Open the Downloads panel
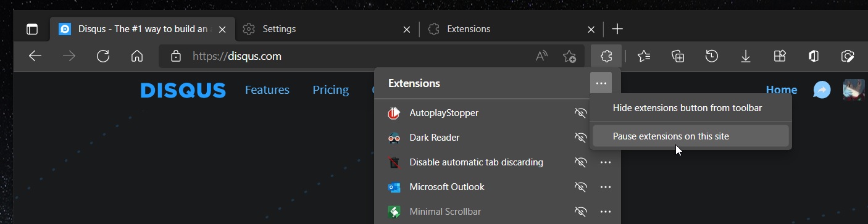This screenshot has width=868, height=224. point(746,56)
